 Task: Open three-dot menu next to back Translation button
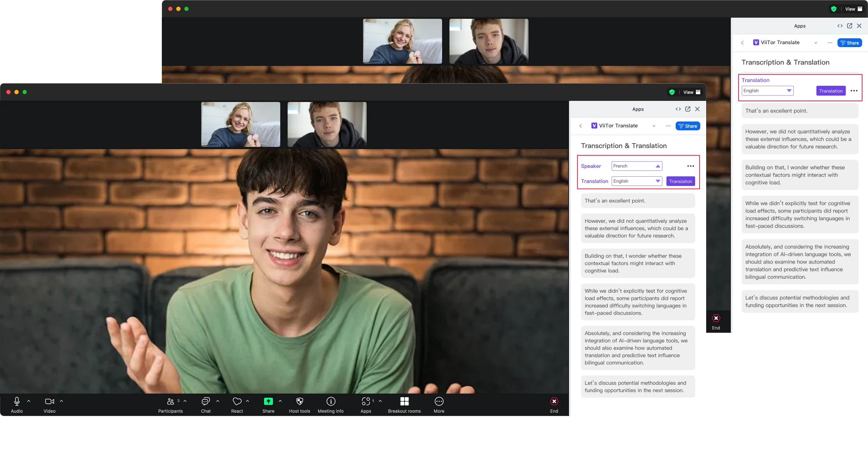[854, 91]
